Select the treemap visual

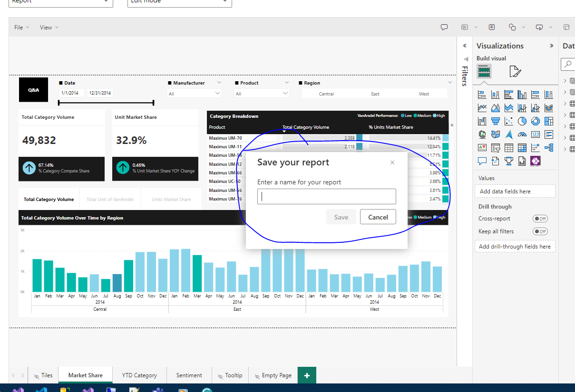click(x=549, y=121)
